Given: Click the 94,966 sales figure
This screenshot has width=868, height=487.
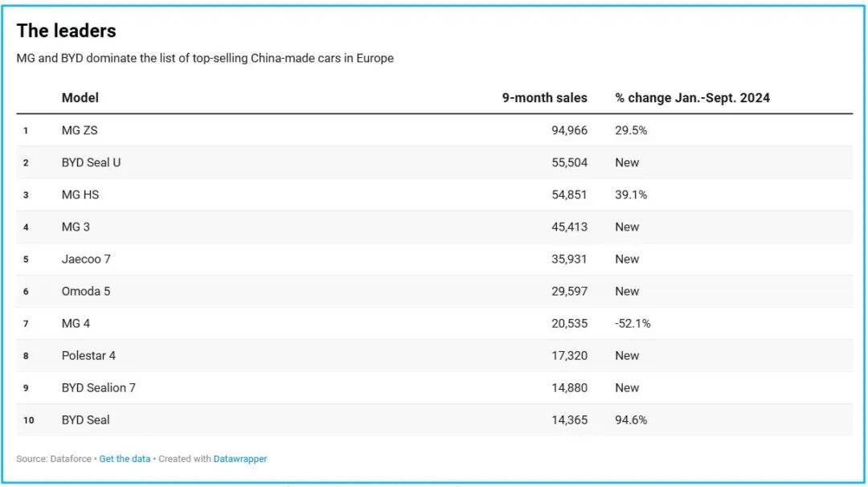Looking at the screenshot, I should coord(569,130).
